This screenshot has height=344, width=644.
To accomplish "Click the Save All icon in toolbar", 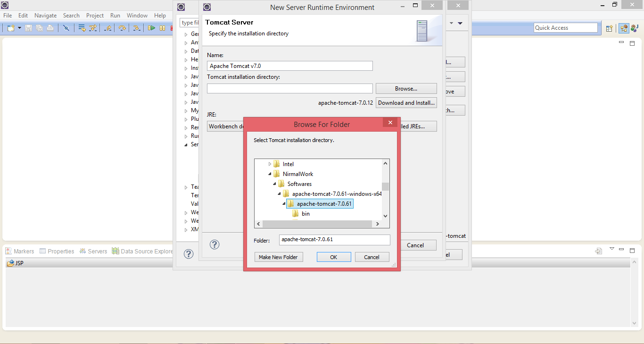I will pos(39,28).
